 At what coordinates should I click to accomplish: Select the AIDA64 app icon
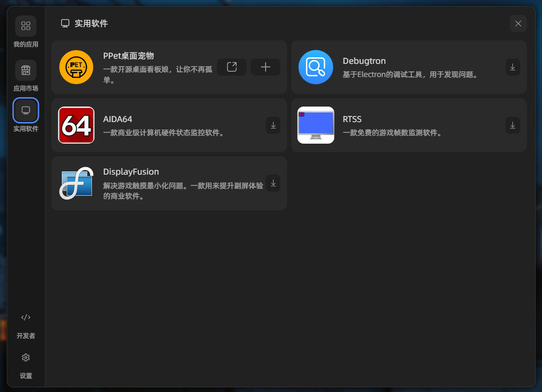pyautogui.click(x=76, y=125)
